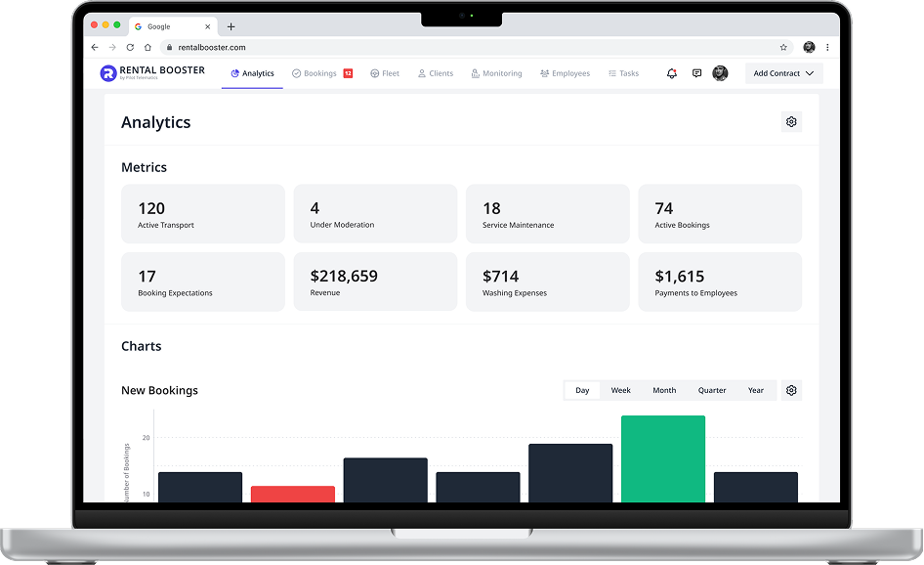
Task: Open the messages chat icon
Action: pyautogui.click(x=696, y=73)
